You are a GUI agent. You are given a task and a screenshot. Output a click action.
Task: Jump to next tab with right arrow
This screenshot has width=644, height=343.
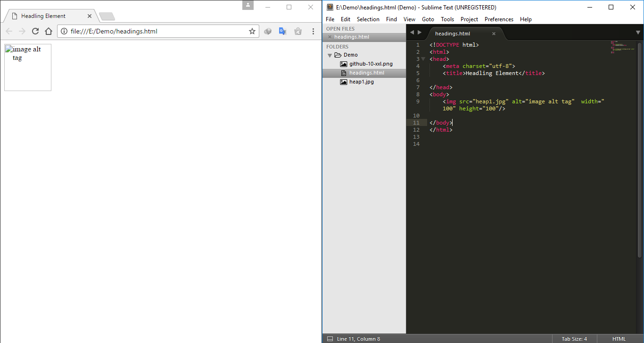(420, 32)
